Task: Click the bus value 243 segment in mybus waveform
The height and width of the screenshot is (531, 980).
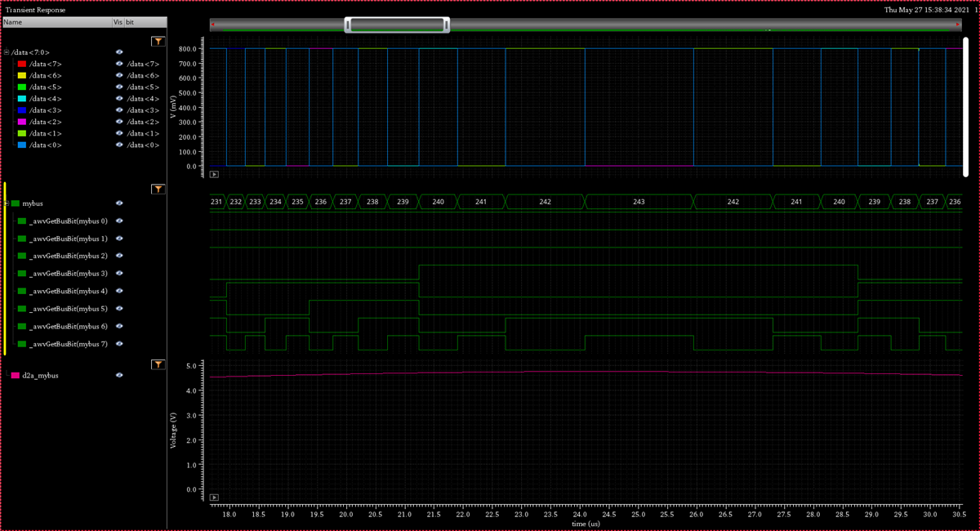Action: click(x=639, y=202)
